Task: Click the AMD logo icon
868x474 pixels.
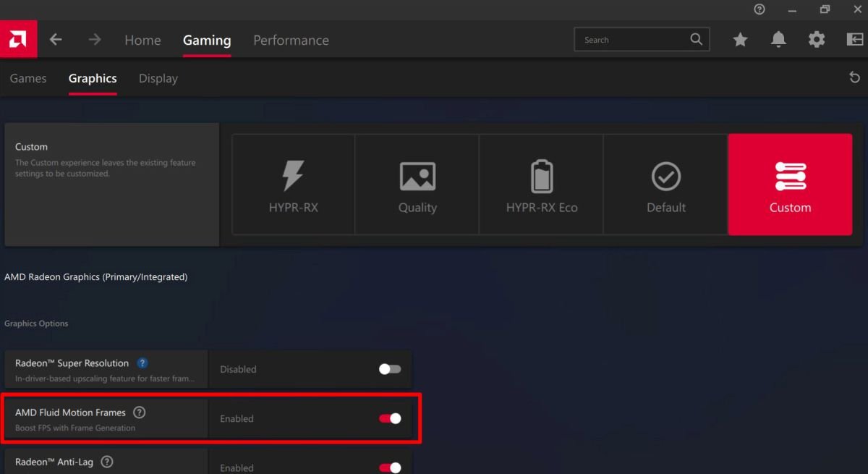Action: tap(18, 40)
